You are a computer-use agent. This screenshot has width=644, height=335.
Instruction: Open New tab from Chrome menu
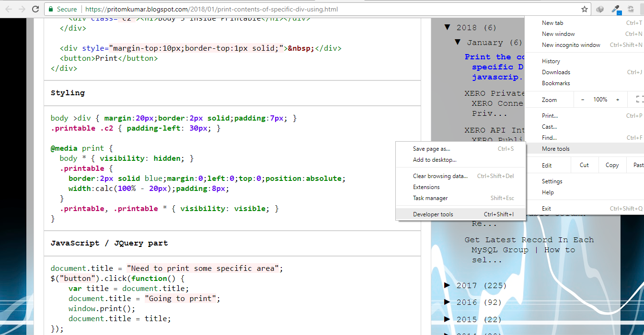pyautogui.click(x=585, y=23)
